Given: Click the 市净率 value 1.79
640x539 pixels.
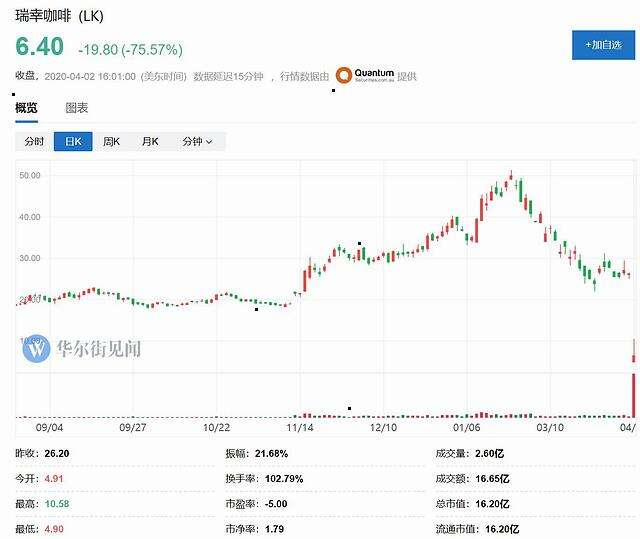Looking at the screenshot, I should pyautogui.click(x=274, y=529).
